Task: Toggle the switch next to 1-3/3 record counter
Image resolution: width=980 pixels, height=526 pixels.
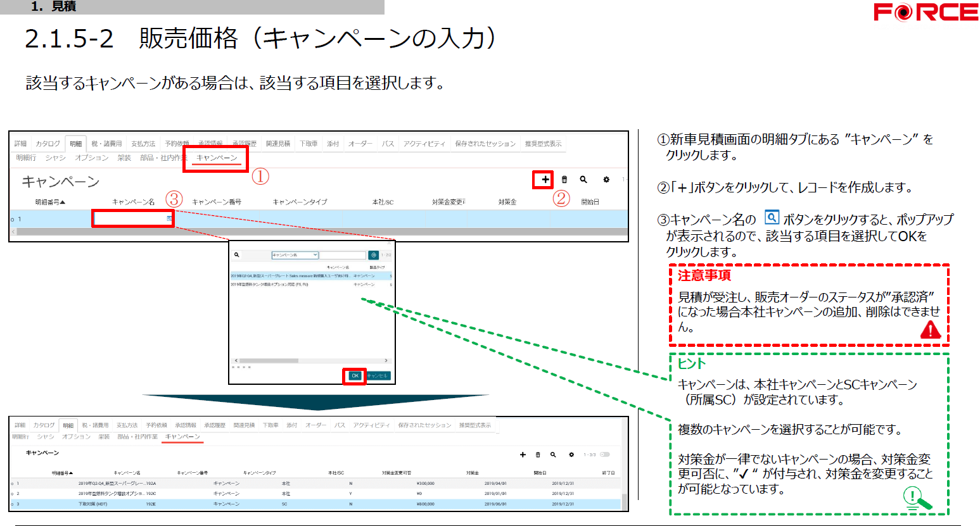Action: point(605,454)
